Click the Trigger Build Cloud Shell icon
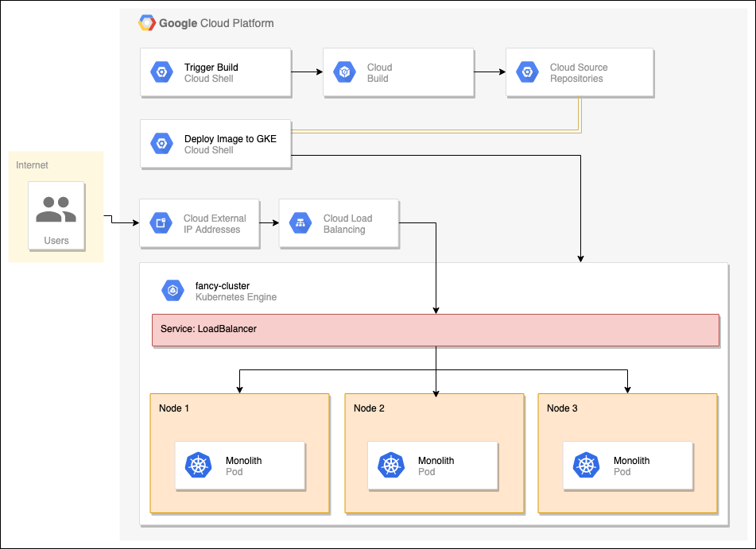This screenshot has height=549, width=756. [x=162, y=72]
